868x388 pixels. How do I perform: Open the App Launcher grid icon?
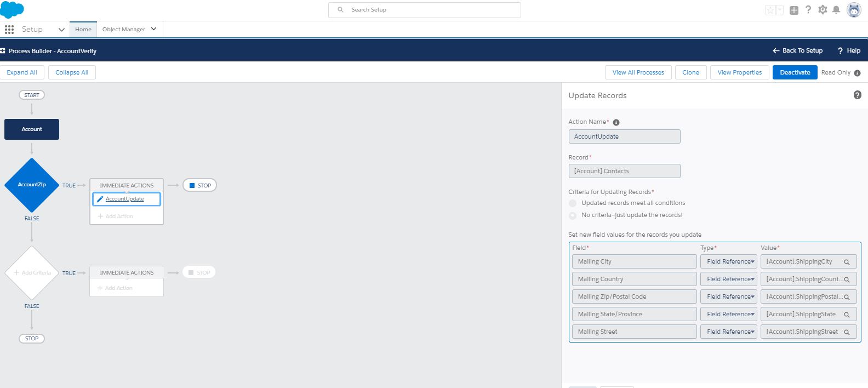coord(9,30)
